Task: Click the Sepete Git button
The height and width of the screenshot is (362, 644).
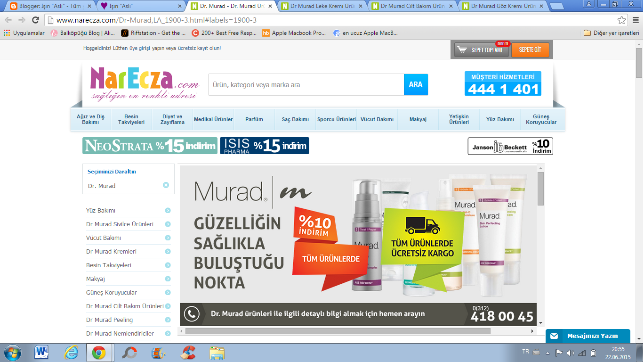Action: (530, 49)
